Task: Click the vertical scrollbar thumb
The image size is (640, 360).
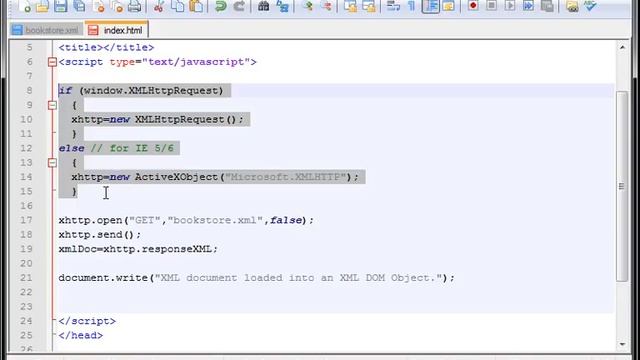Action: (622, 186)
